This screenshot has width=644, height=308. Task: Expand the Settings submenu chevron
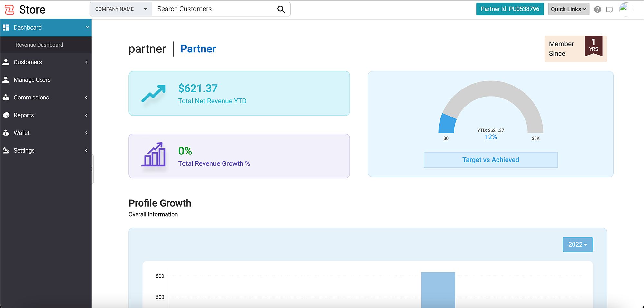(x=86, y=150)
